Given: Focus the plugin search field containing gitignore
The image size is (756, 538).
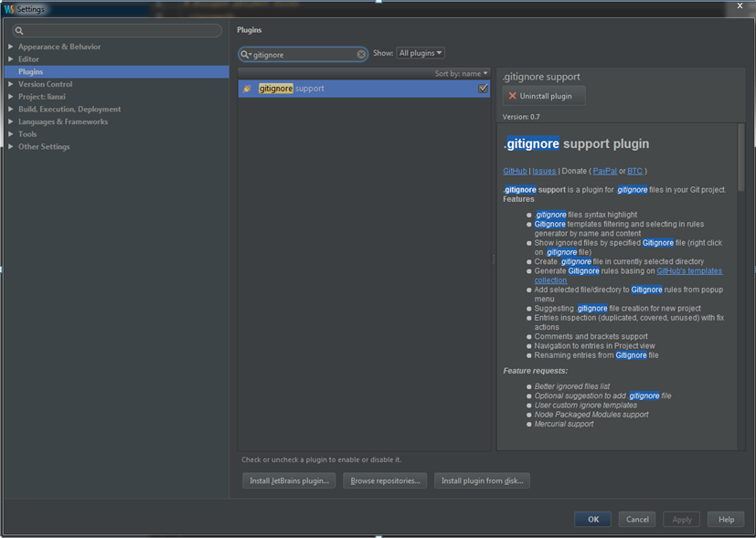Looking at the screenshot, I should pos(303,55).
